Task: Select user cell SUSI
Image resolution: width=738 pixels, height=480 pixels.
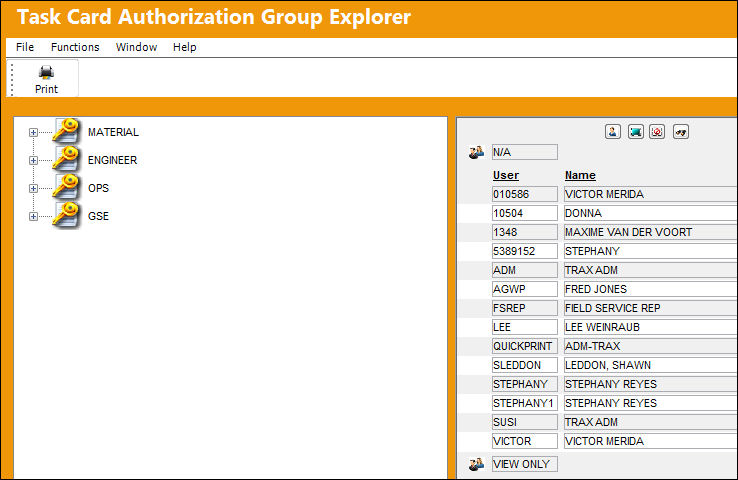Action: tap(525, 422)
